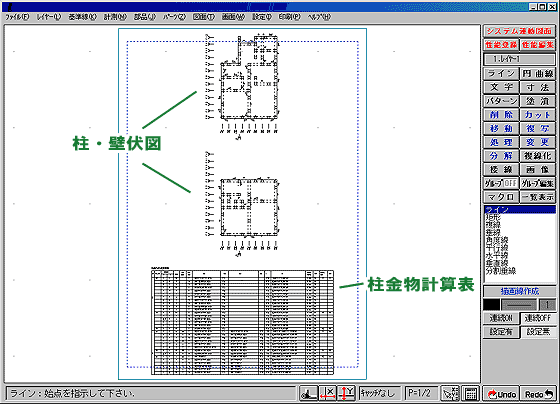Choose 水平線 from the line type list
The height and width of the screenshot is (404, 560).
point(496,255)
